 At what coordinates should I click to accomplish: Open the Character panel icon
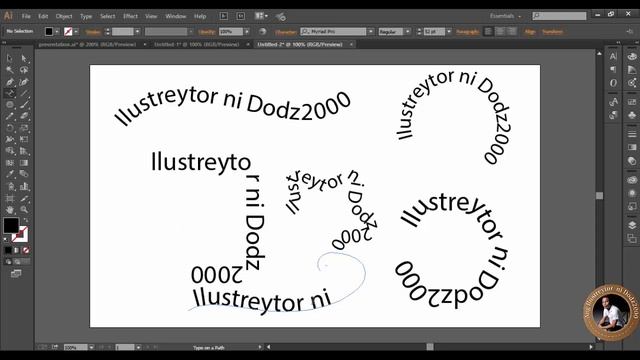(x=613, y=57)
